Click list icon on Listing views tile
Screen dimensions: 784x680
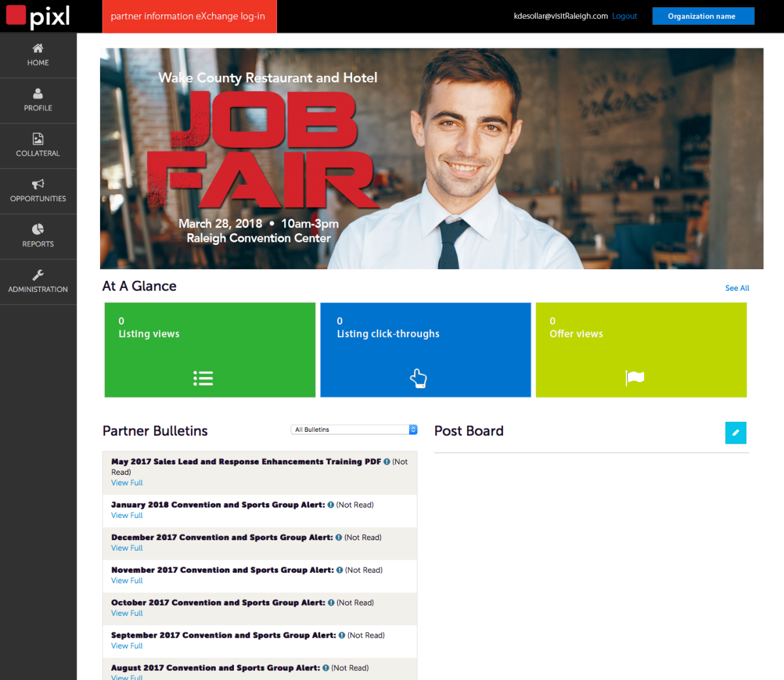click(x=203, y=378)
